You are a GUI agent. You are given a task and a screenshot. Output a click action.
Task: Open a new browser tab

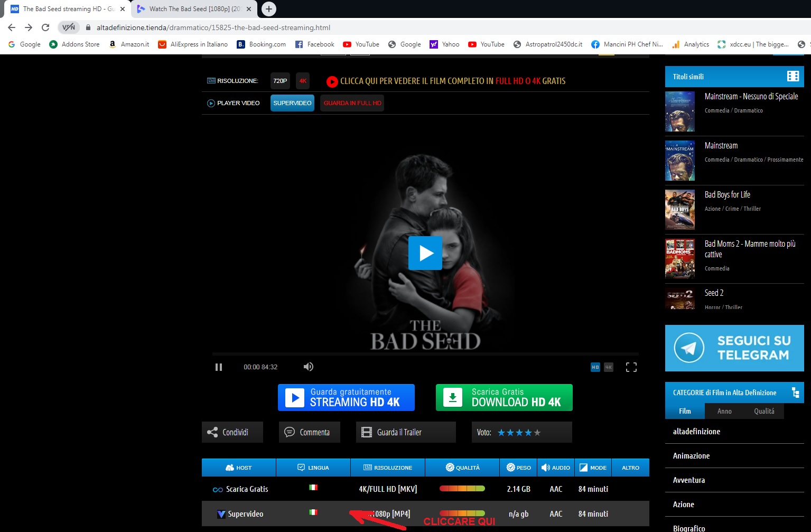coord(269,9)
